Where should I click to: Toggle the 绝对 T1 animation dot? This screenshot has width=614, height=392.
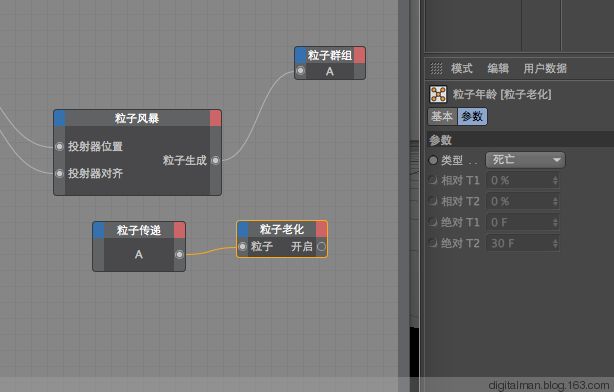click(x=433, y=222)
